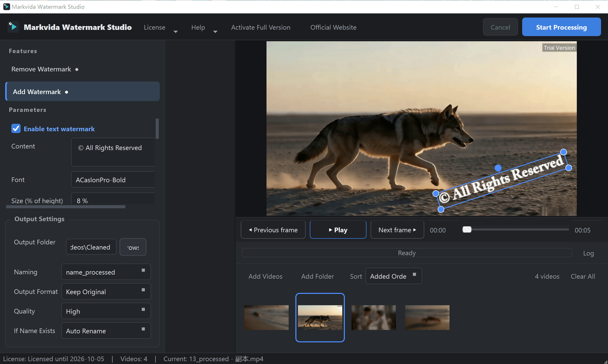Click the Cancel button
The width and height of the screenshot is (608, 364).
tap(500, 27)
